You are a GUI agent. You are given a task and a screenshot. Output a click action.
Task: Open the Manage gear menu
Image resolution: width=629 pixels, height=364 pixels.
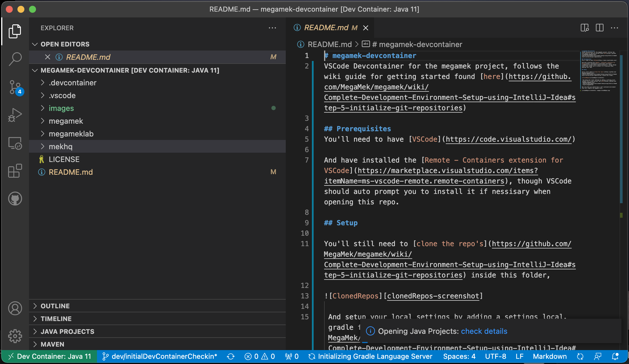coord(15,336)
